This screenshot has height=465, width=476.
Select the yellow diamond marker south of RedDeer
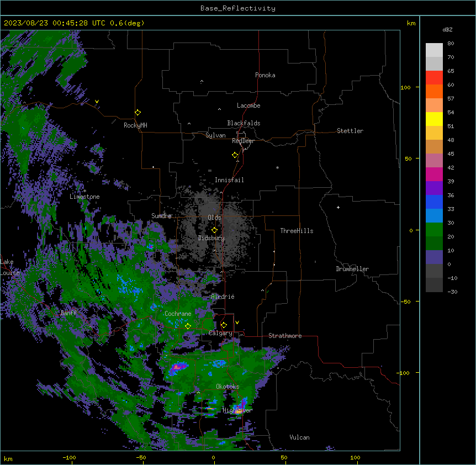[235, 155]
